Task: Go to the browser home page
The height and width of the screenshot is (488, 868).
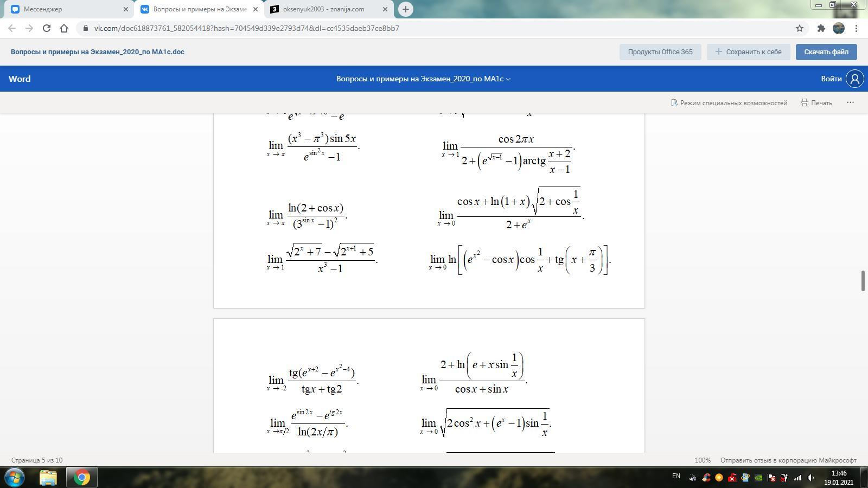Action: (64, 28)
